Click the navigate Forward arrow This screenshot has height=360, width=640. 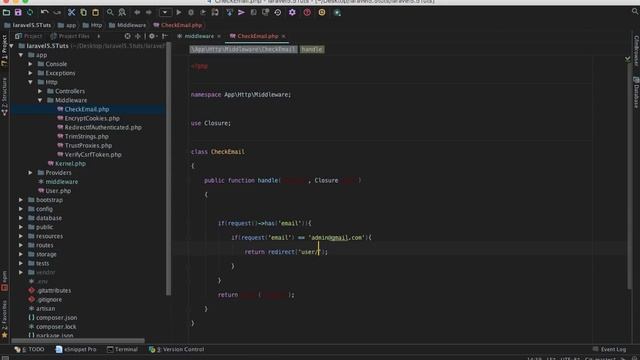[149, 13]
